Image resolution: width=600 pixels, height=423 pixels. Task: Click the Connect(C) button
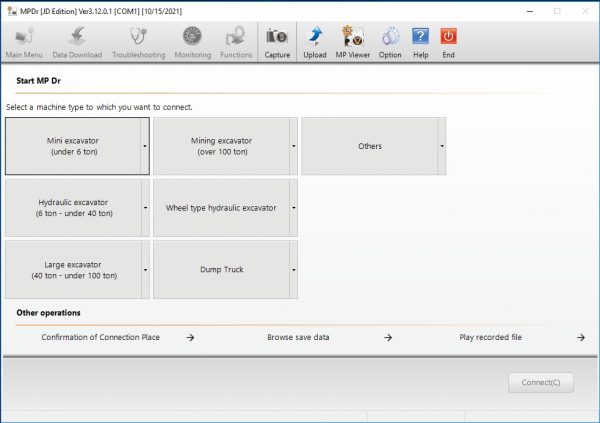pyautogui.click(x=541, y=382)
